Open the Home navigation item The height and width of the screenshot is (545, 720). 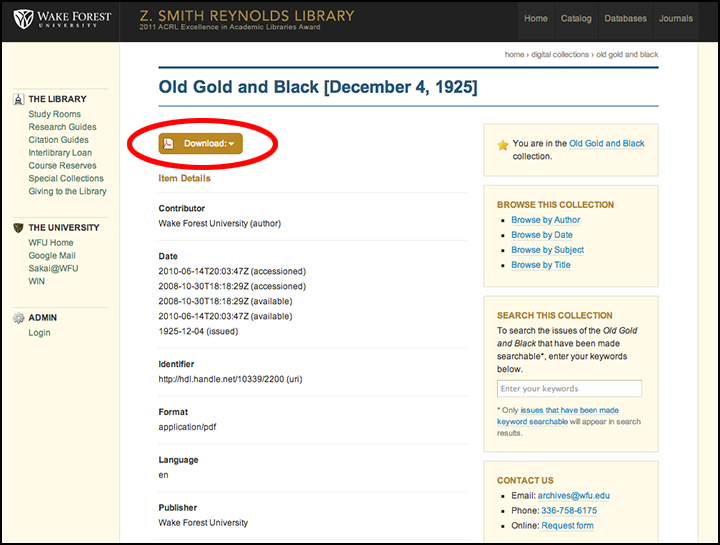coord(536,19)
